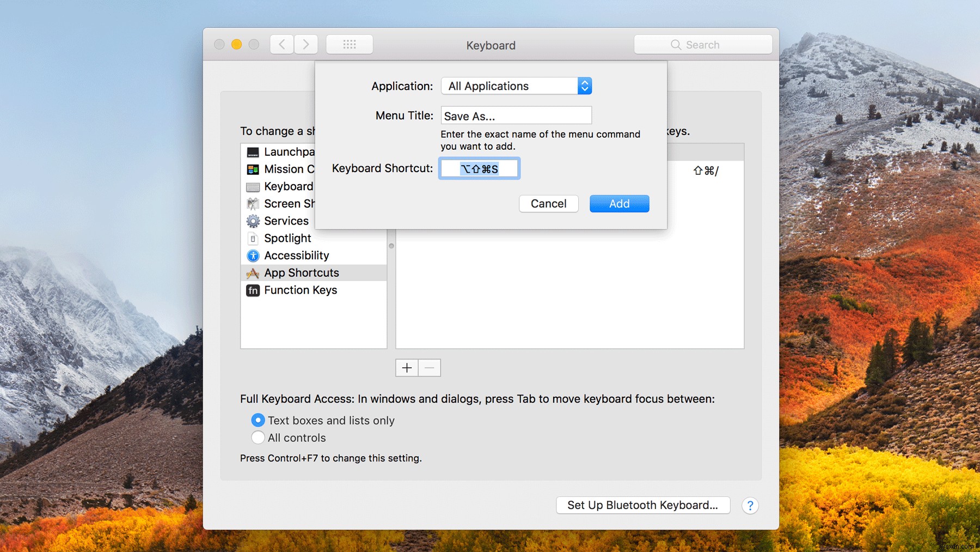Select the Accessibility shortcuts category

click(296, 255)
